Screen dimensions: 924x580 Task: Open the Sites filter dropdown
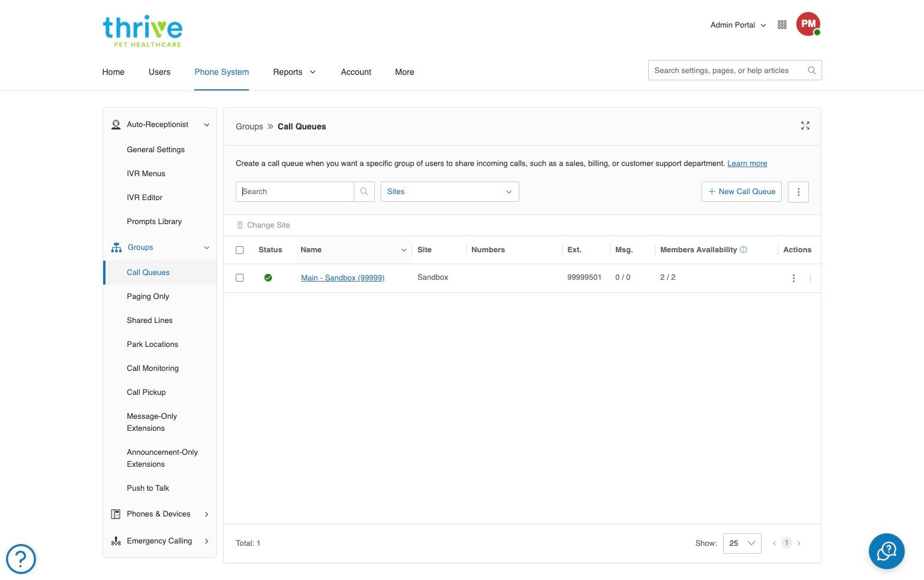(450, 192)
